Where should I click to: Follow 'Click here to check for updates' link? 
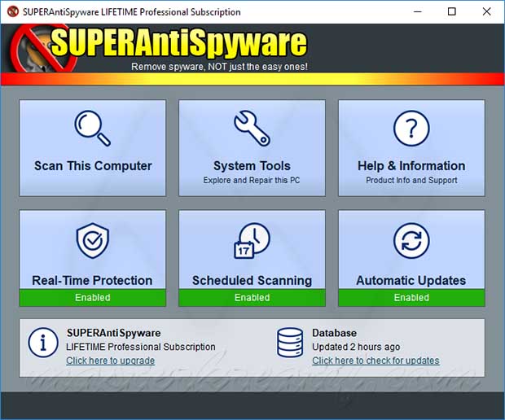[375, 361]
